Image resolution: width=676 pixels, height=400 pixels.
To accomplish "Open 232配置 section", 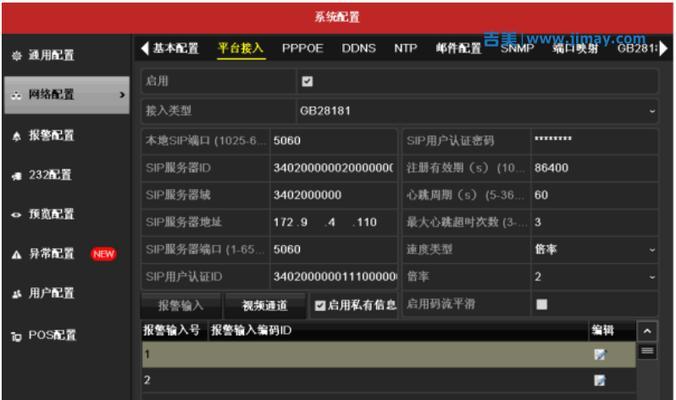I will [x=50, y=175].
